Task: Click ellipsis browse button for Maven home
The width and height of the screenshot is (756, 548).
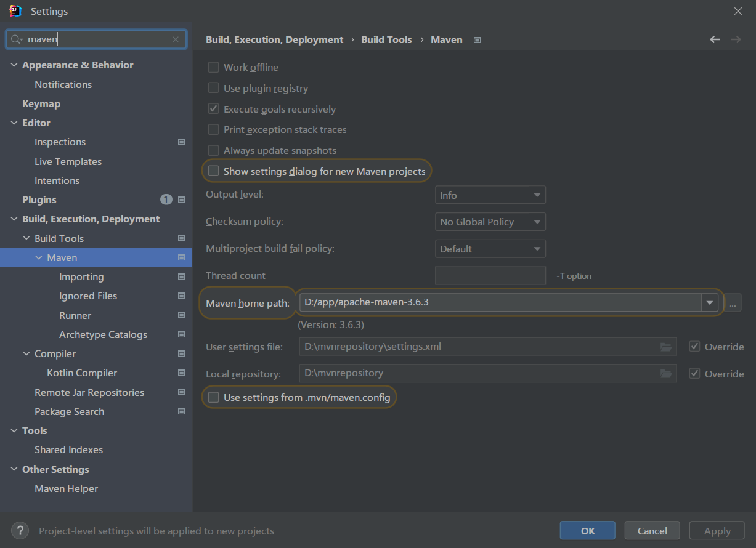Action: 732,302
